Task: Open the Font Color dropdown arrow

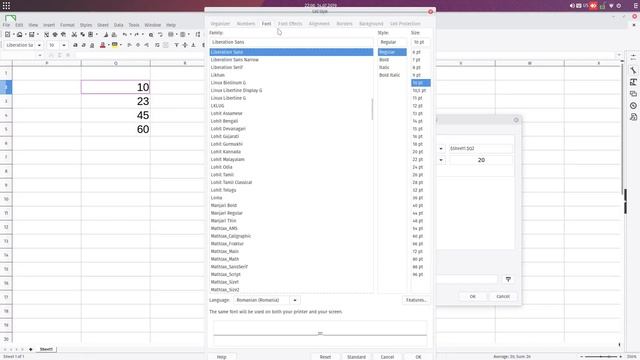Action: click(x=109, y=45)
